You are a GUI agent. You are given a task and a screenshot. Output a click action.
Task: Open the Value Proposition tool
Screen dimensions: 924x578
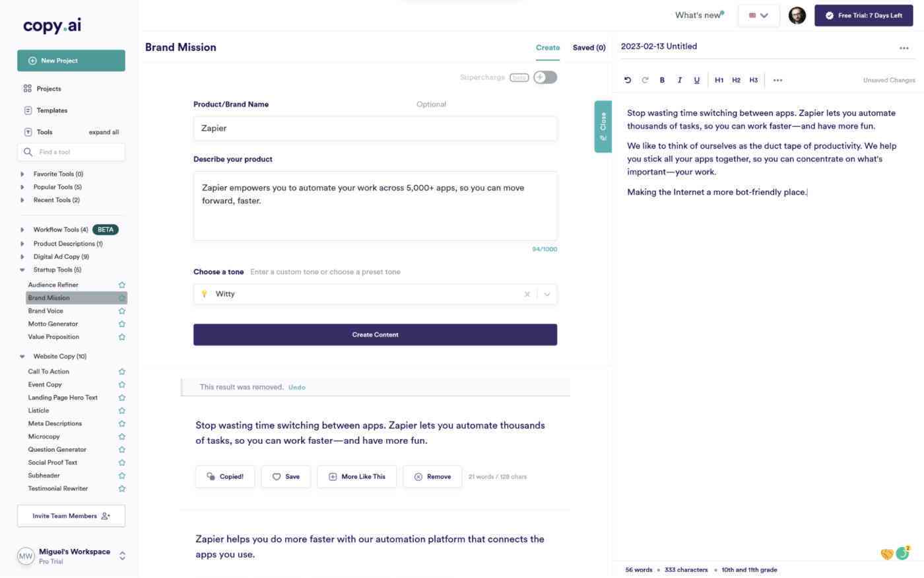click(x=53, y=337)
